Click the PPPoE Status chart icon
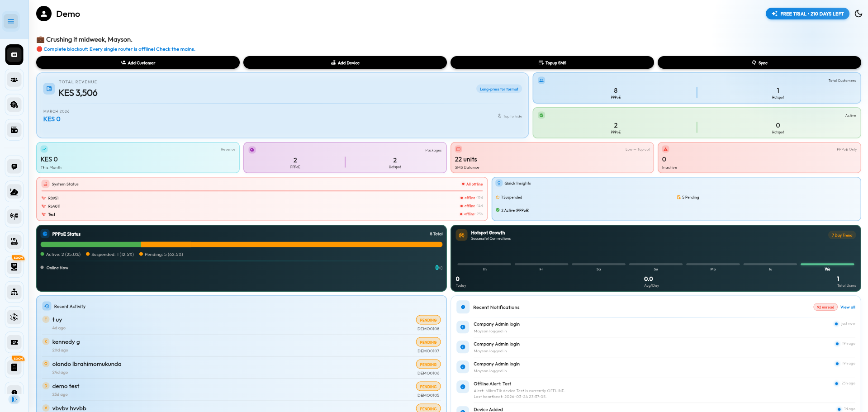Image resolution: width=868 pixels, height=412 pixels. (x=45, y=234)
